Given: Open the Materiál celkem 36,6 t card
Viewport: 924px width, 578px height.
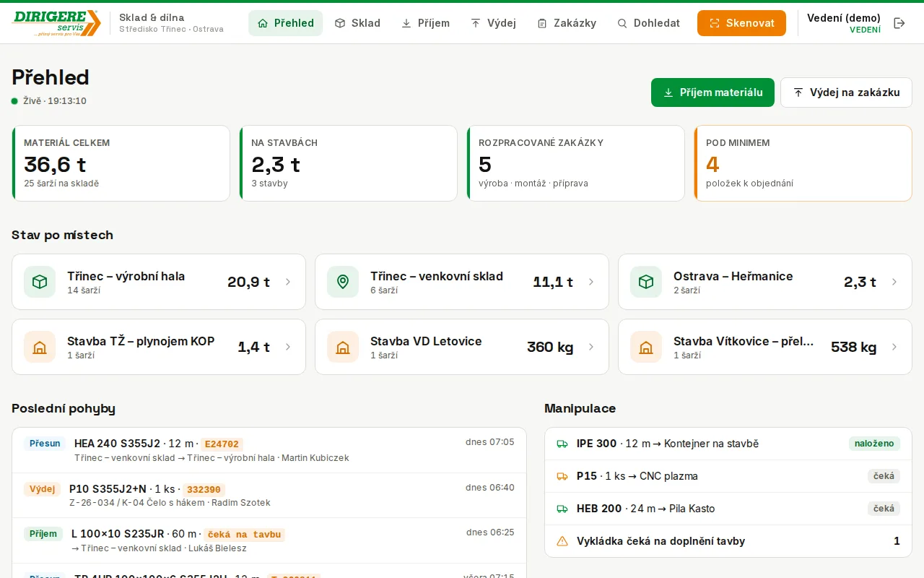Looking at the screenshot, I should (x=121, y=163).
